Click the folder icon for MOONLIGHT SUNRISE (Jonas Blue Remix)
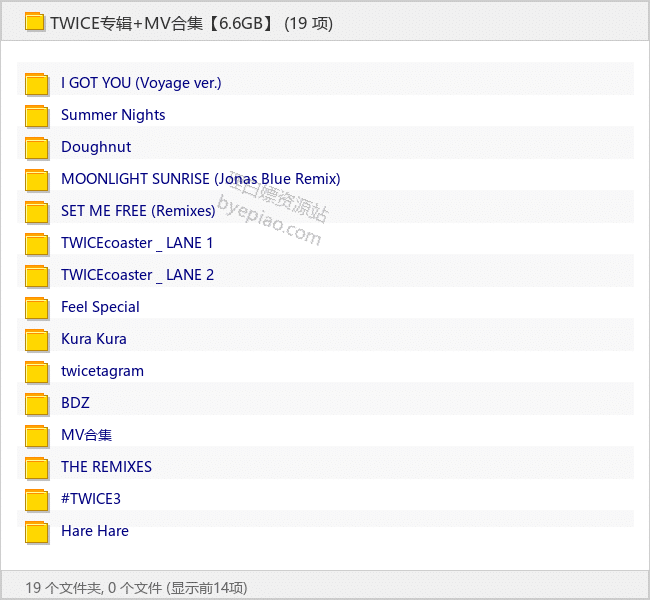Viewport: 650px width, 600px height. [36, 180]
